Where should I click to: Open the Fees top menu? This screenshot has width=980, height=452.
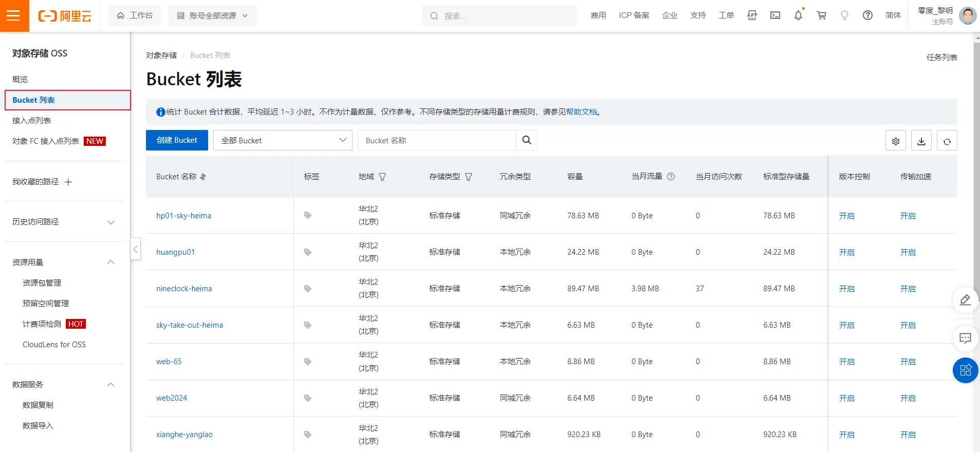pyautogui.click(x=598, y=15)
